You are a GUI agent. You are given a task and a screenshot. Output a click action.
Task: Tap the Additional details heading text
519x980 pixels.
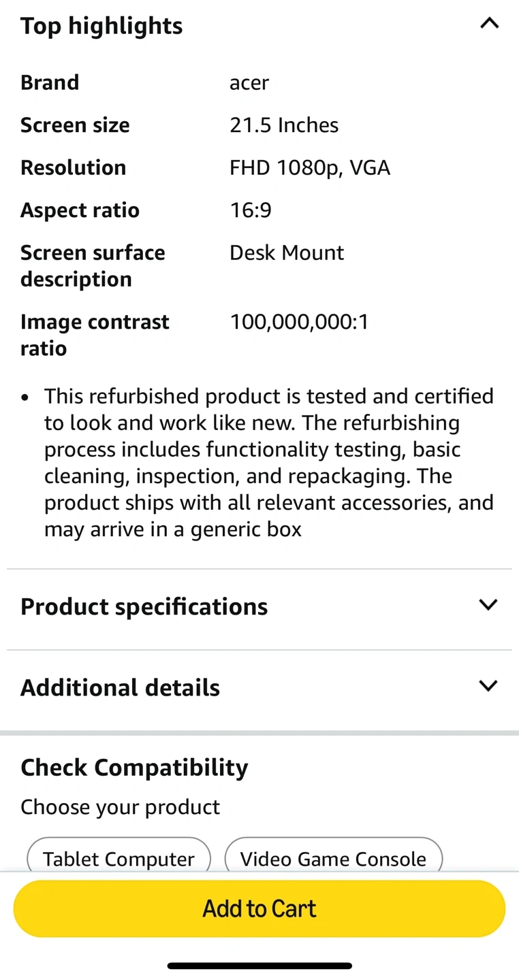coord(120,687)
